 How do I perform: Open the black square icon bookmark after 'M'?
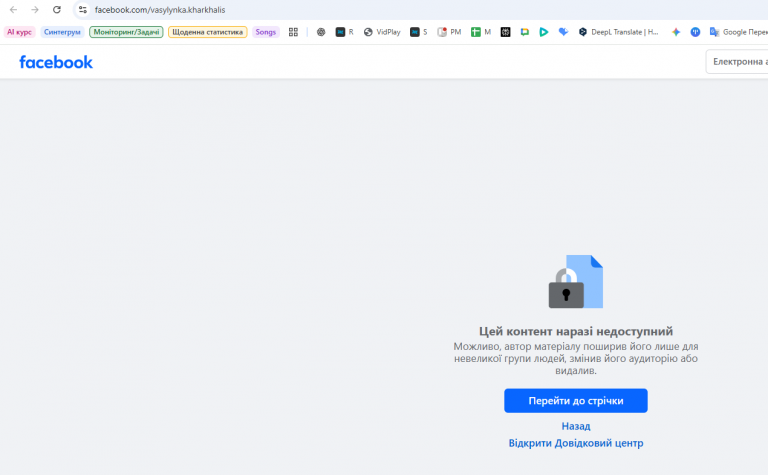[x=505, y=32]
